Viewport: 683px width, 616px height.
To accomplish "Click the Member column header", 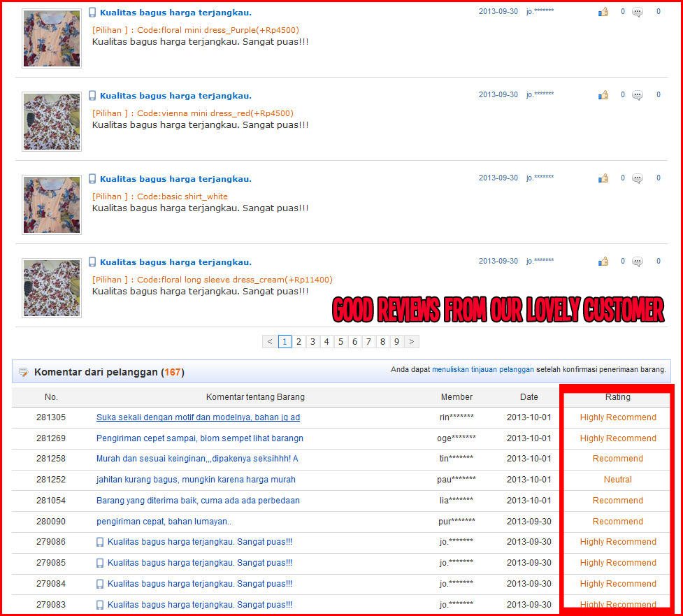I will [456, 397].
